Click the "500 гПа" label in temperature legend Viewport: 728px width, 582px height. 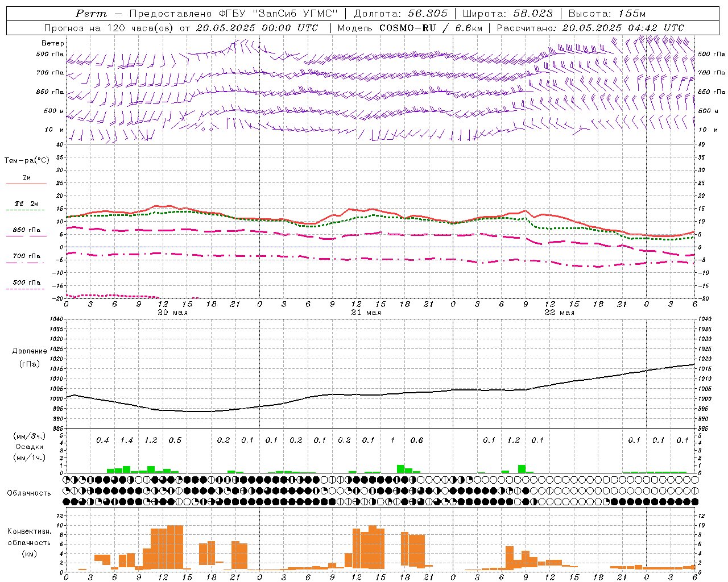[x=27, y=282]
